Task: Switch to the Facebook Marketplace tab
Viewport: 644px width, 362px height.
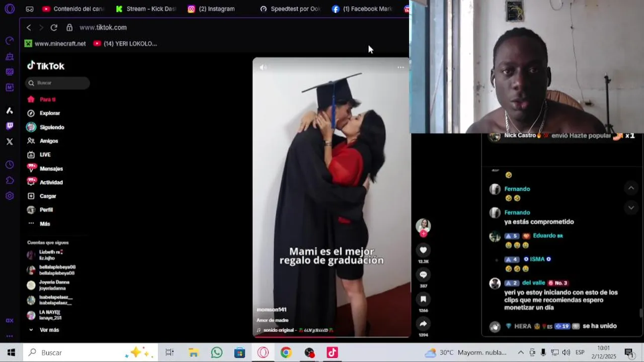Action: (362, 9)
